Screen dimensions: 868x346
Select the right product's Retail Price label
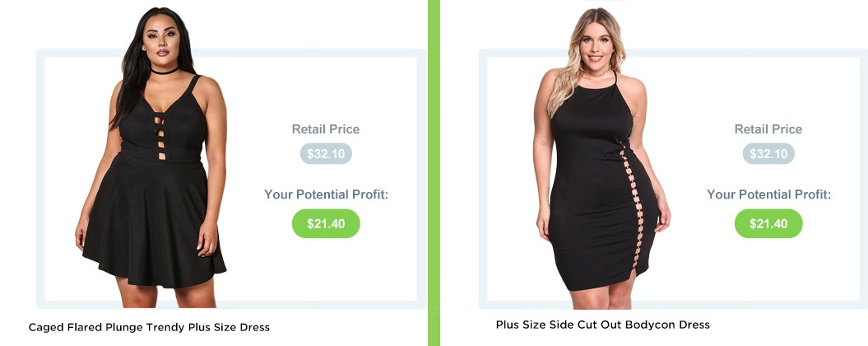tap(768, 129)
